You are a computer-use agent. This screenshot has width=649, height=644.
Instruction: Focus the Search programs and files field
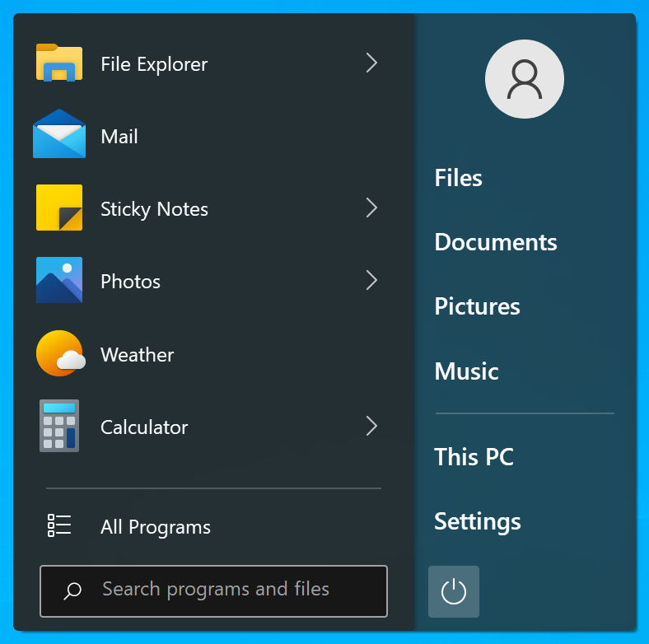point(213,591)
